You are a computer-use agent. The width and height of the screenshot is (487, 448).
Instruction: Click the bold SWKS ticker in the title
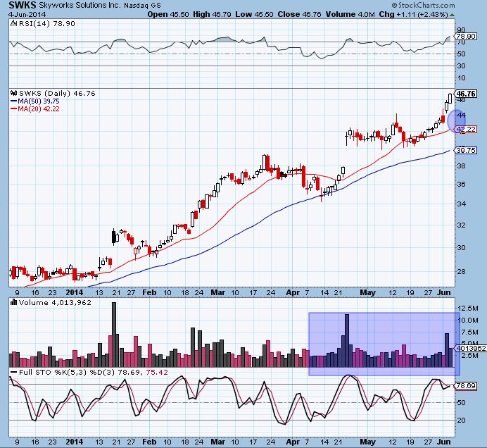[22, 5]
